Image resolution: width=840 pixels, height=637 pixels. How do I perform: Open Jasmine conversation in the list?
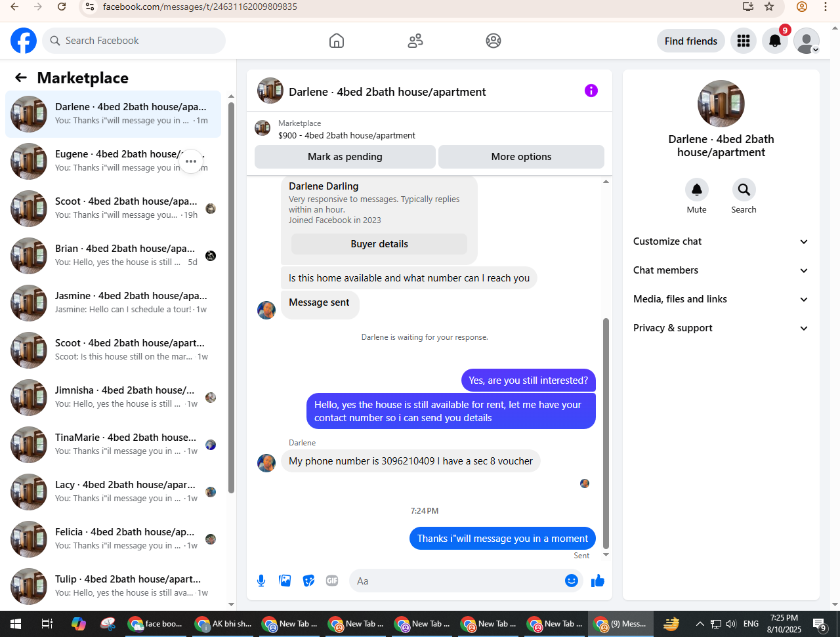113,303
